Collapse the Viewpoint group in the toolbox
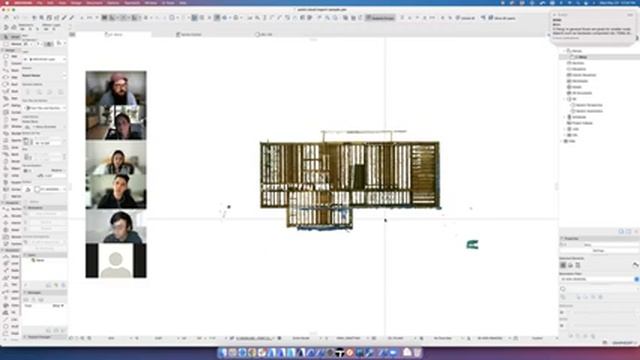This screenshot has height=360, width=640. (3, 202)
